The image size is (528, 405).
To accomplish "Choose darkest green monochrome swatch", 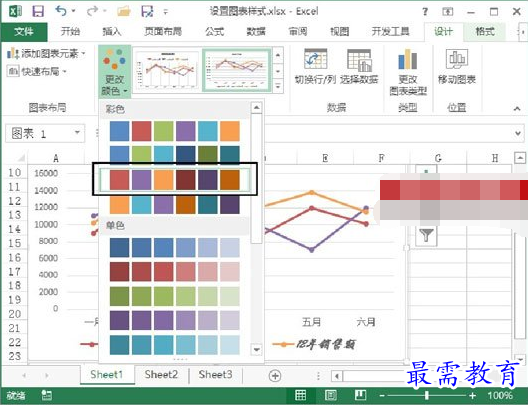I will click(119, 296).
